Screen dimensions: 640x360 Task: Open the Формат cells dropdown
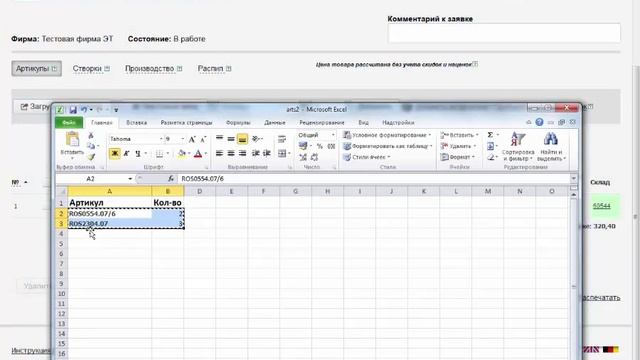click(457, 157)
